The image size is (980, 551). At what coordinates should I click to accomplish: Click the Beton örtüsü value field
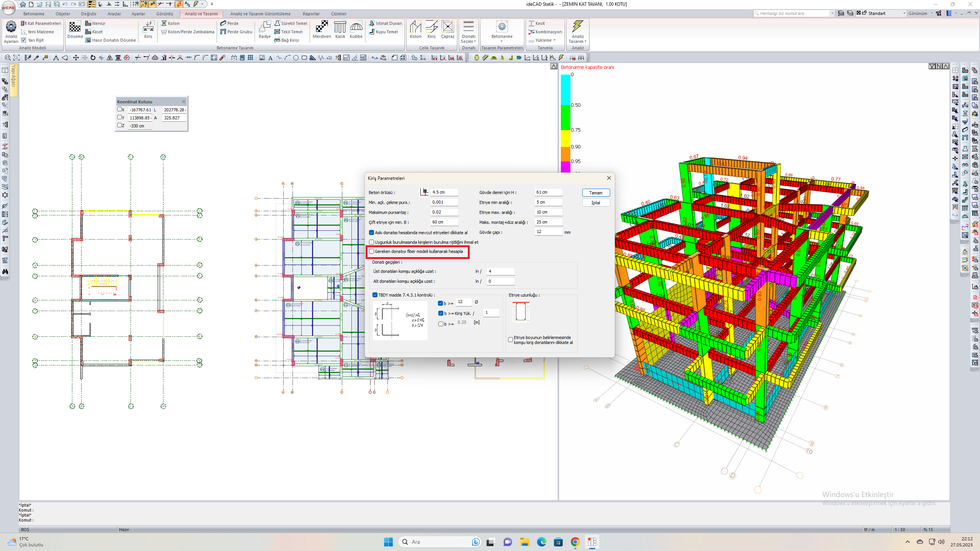pos(444,192)
